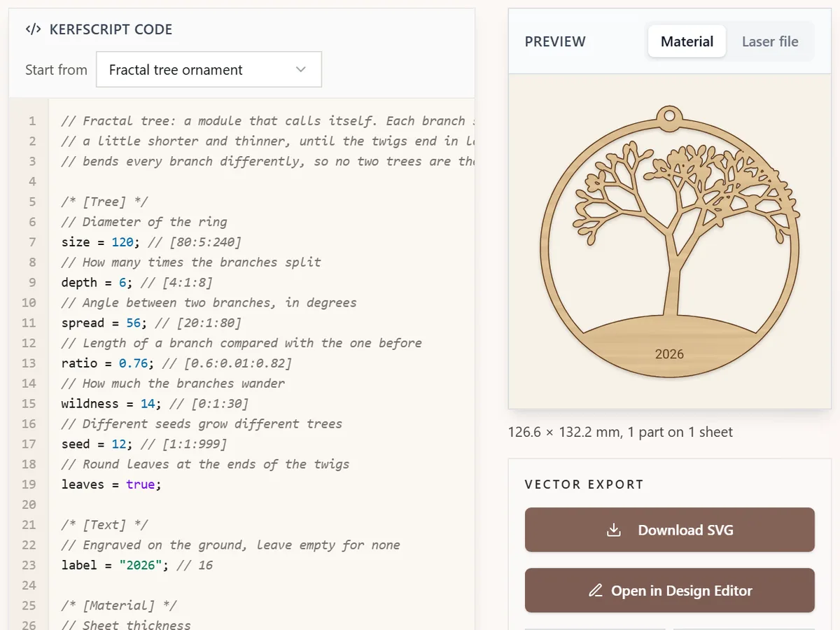The image size is (840, 630).
Task: Click the pencil icon on Open in Design Editor
Action: coord(596,590)
